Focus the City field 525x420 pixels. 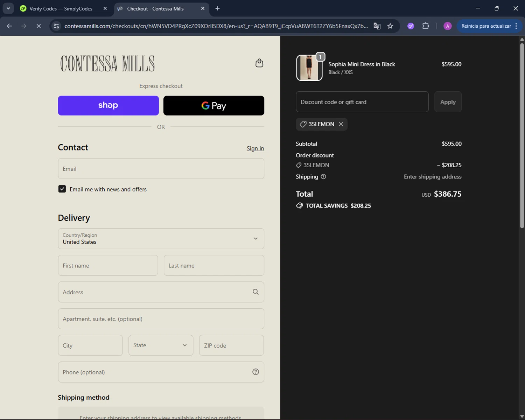point(90,345)
